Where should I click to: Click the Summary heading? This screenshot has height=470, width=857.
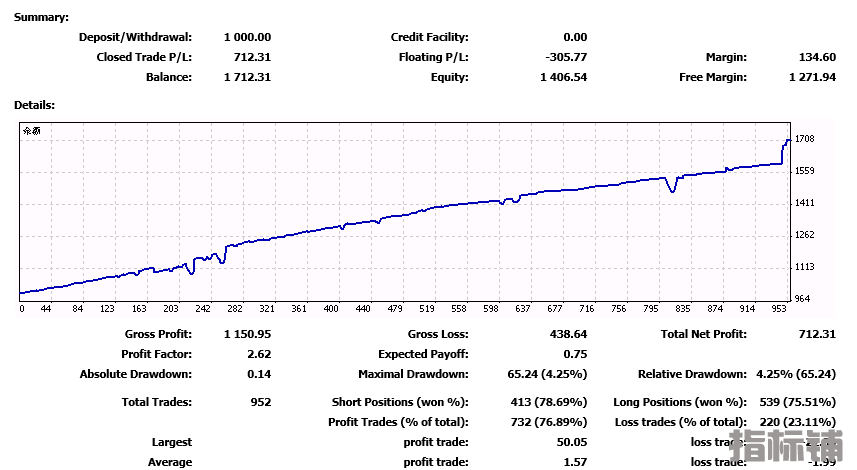(42, 17)
